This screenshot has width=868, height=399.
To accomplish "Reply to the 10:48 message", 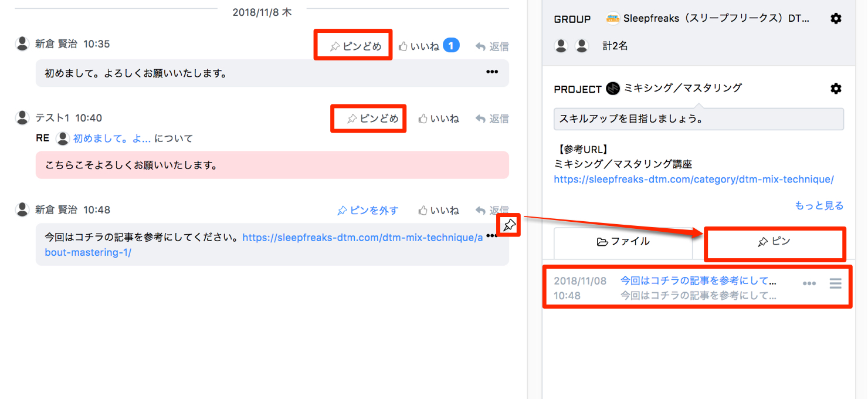I will coord(492,210).
